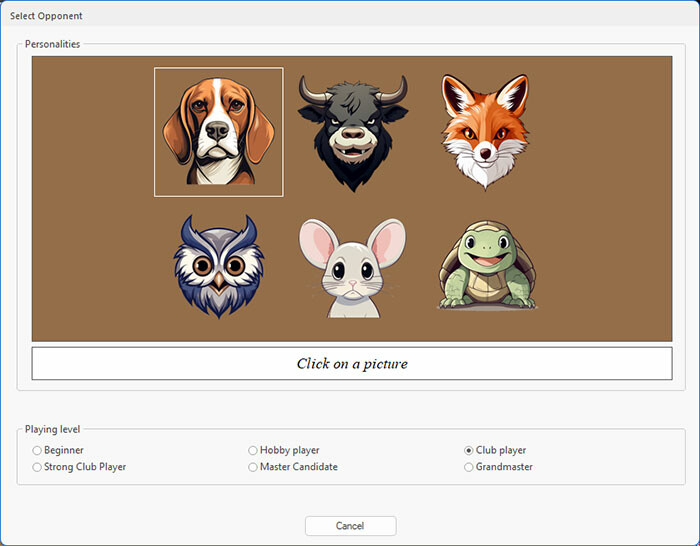Pick the fox opponent portrait
Viewport: 700px width, 546px height.
tap(485, 130)
